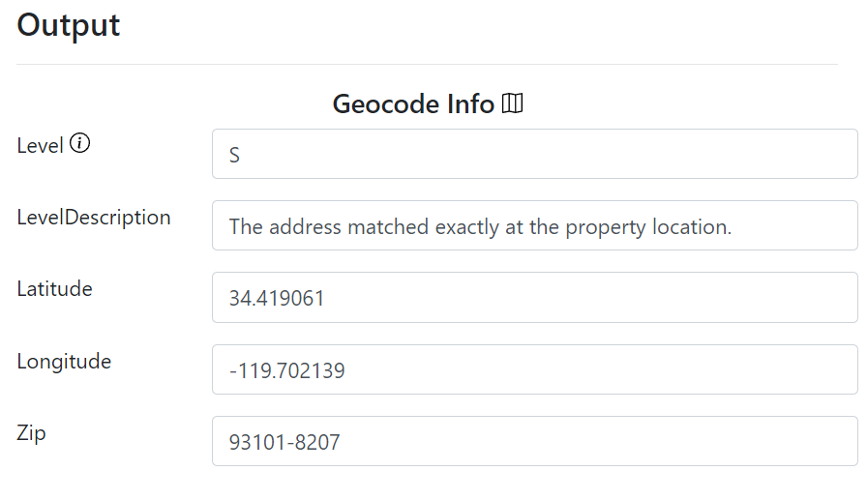868x500 pixels.
Task: Click the Level label text
Action: (40, 145)
